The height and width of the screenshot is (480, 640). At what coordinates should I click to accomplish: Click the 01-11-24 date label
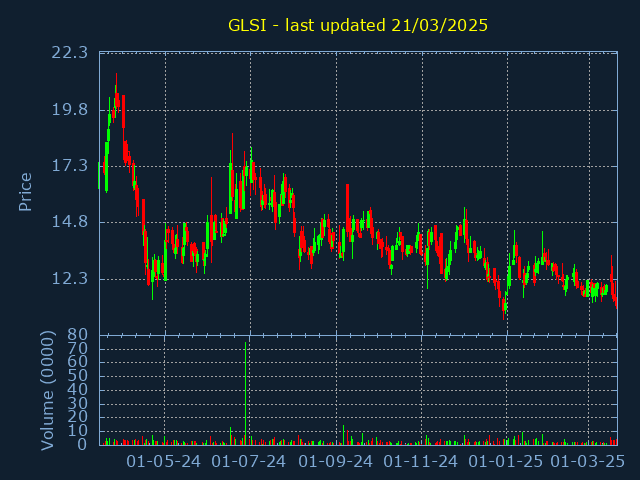pyautogui.click(x=420, y=462)
